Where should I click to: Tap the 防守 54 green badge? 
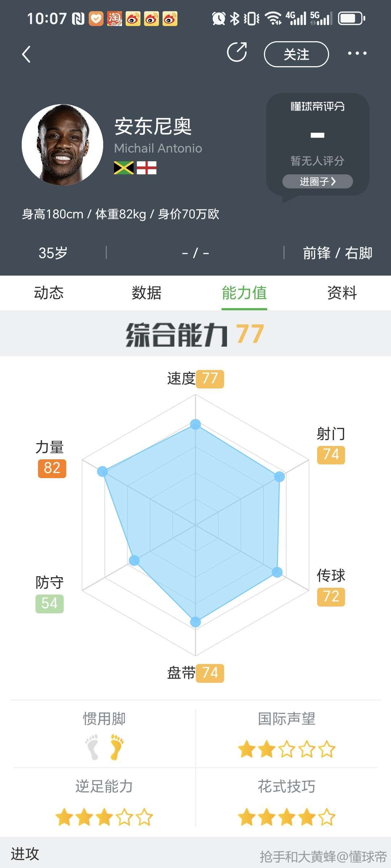[x=50, y=604]
